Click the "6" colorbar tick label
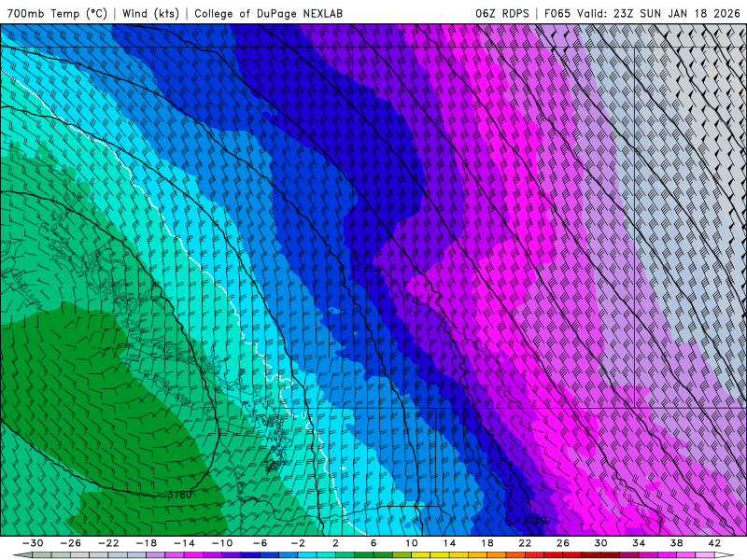747x560 pixels. tap(373, 543)
